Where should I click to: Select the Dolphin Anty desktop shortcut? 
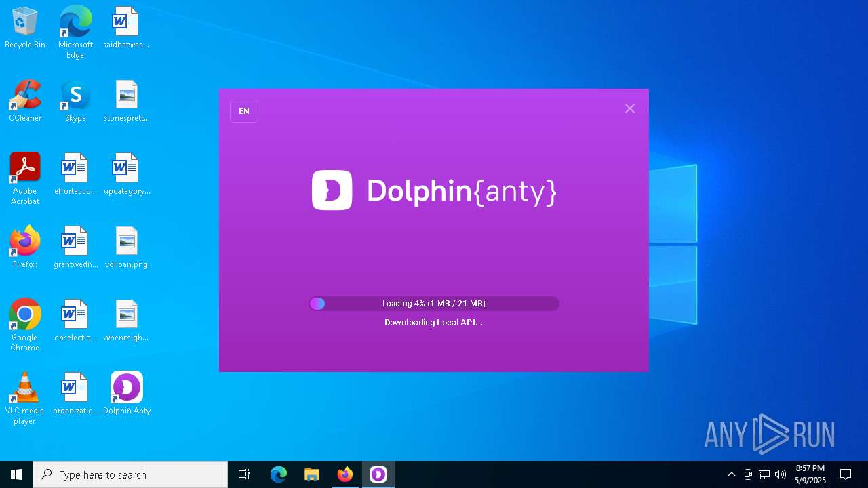coord(126,394)
